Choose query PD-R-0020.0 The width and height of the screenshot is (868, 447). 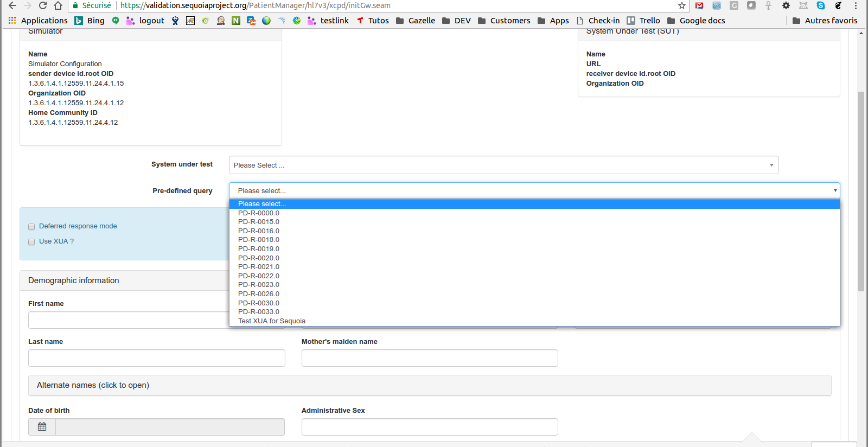click(x=534, y=258)
